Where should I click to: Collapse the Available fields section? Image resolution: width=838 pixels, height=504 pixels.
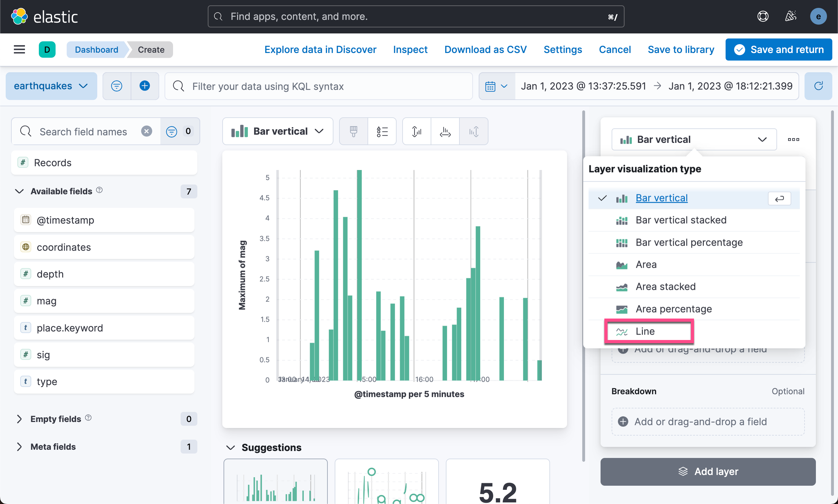(x=19, y=191)
